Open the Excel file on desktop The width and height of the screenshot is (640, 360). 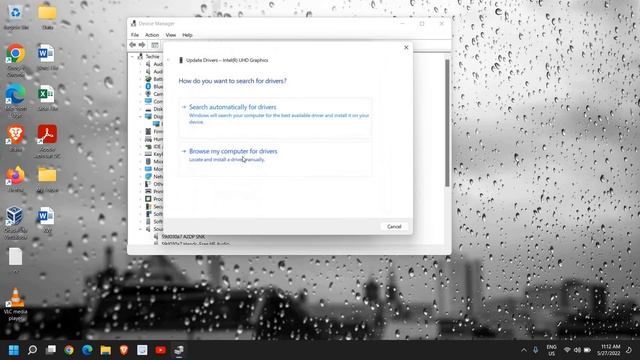point(47,98)
